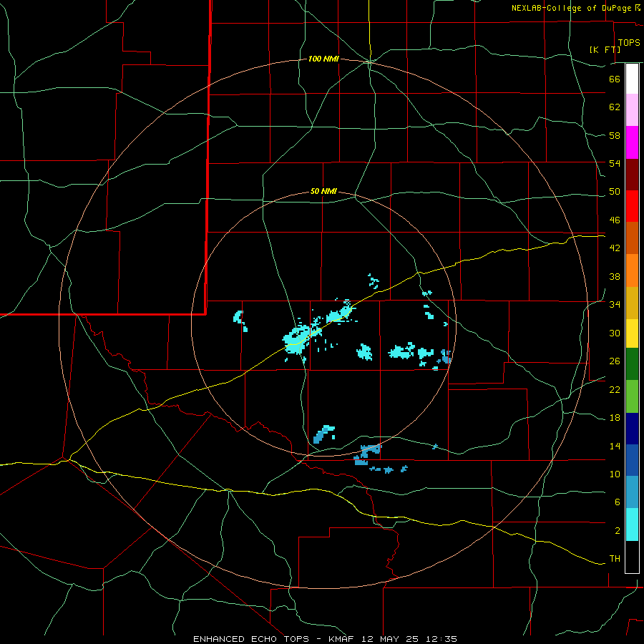Click the bright orange legend swatch near 38
The image size is (644, 644).
point(632,270)
